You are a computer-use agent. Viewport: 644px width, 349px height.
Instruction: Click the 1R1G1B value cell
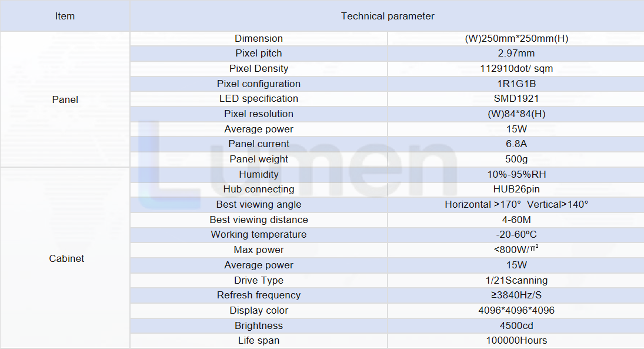[x=516, y=84]
